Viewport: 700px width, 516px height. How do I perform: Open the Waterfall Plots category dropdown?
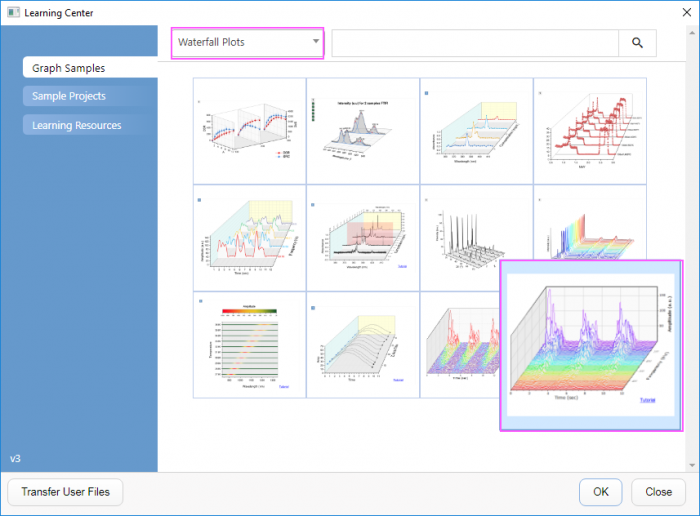[247, 42]
